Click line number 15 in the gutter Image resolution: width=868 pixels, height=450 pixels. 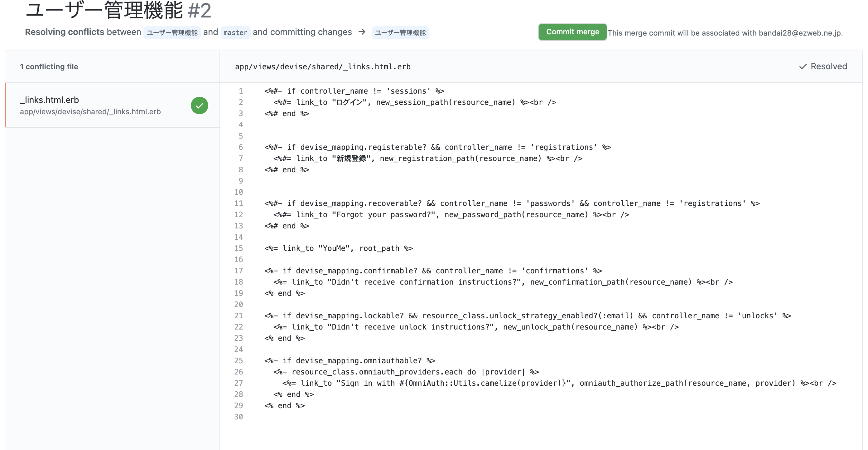[239, 248]
